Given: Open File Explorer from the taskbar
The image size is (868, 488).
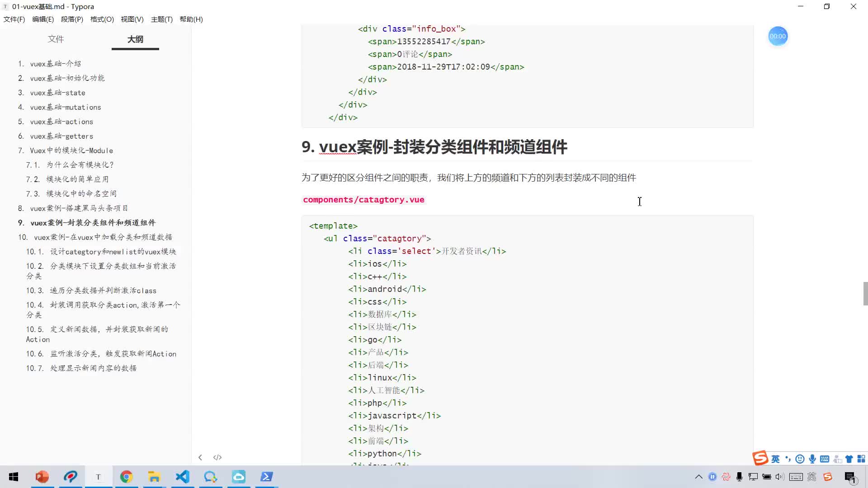Looking at the screenshot, I should [154, 477].
